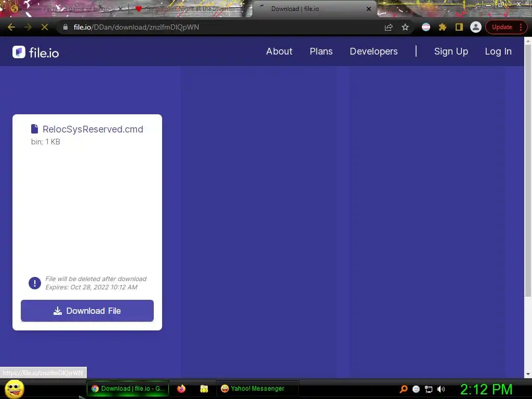
Task: Open the profile avatar menu
Action: pyautogui.click(x=476, y=27)
